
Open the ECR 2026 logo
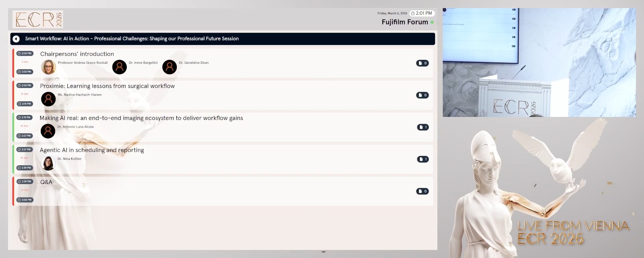coord(38,19)
